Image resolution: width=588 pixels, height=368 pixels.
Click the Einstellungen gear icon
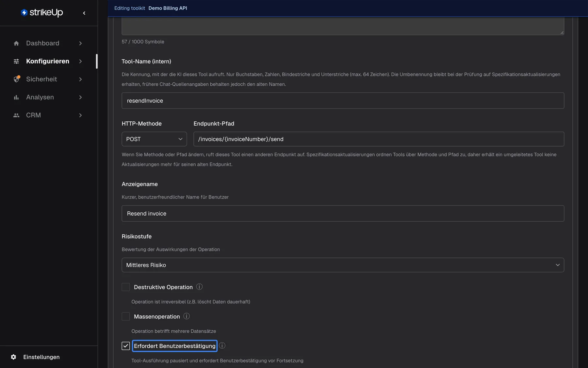(x=13, y=357)
